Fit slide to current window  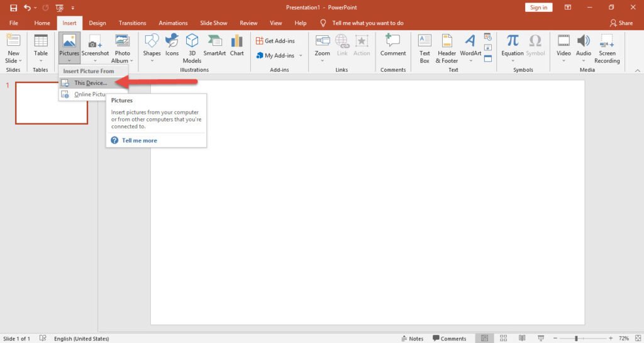pos(638,338)
